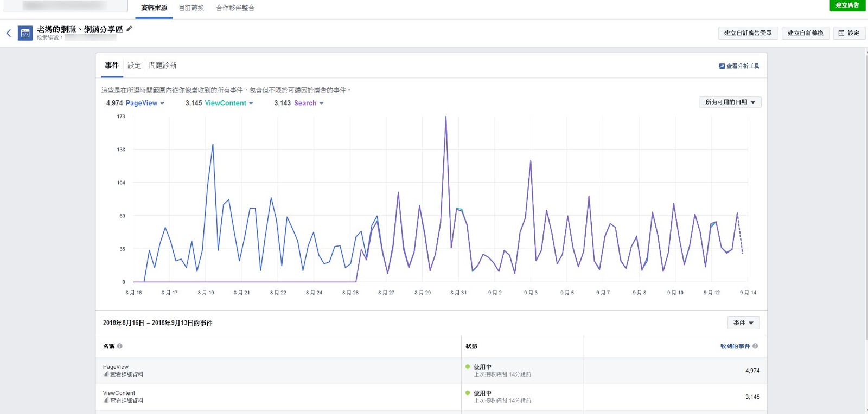Click the back arrow icon

[x=9, y=33]
